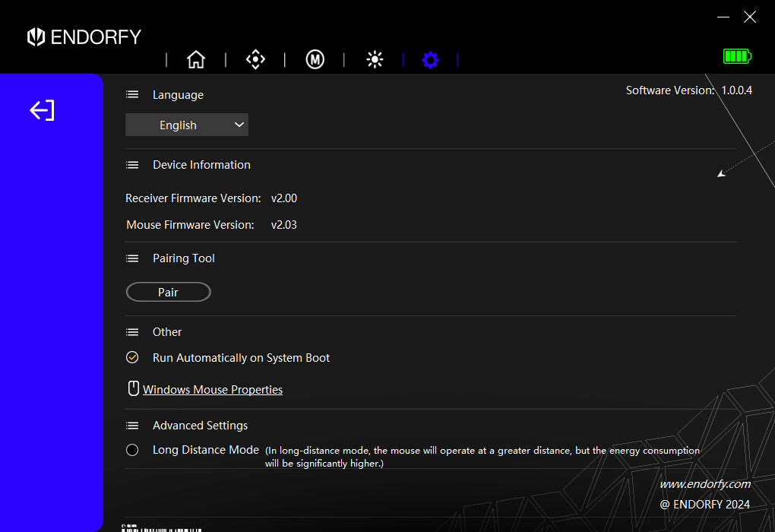Select the DPI adjustment icon
Screen dimensions: 775x532
255,59
